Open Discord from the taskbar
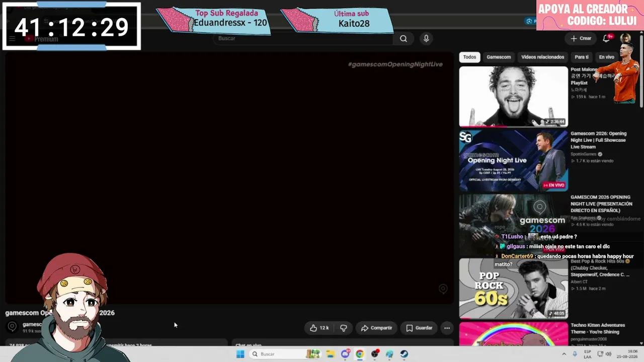This screenshot has height=362, width=644. 345,354
